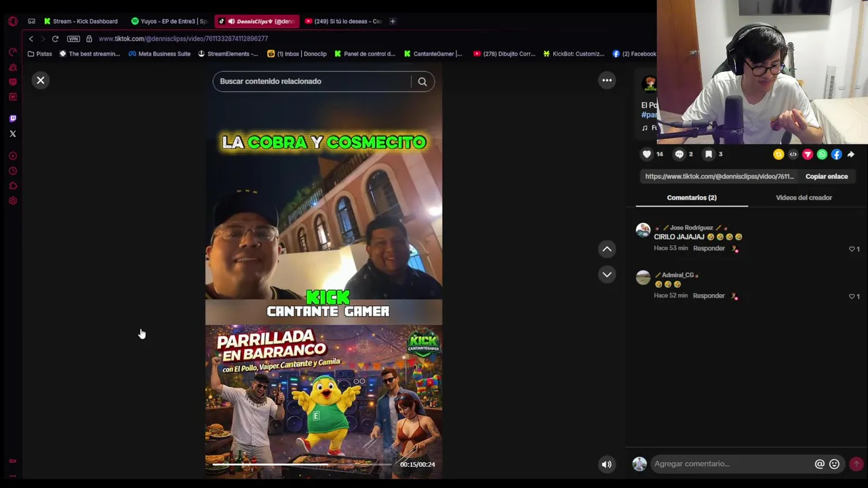868x488 pixels.
Task: Open player icon in Opera sidebar
Action: click(x=12, y=156)
